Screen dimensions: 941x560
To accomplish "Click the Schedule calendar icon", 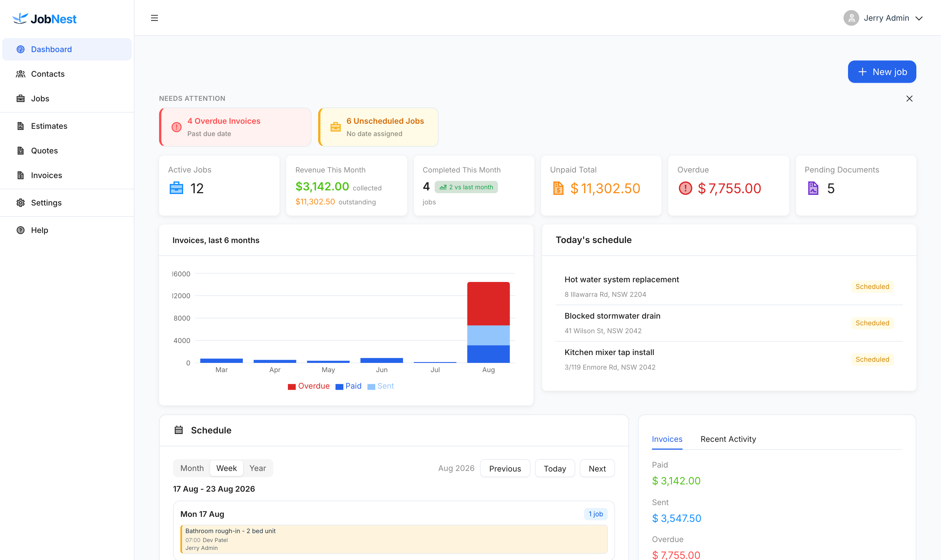I will [x=178, y=430].
